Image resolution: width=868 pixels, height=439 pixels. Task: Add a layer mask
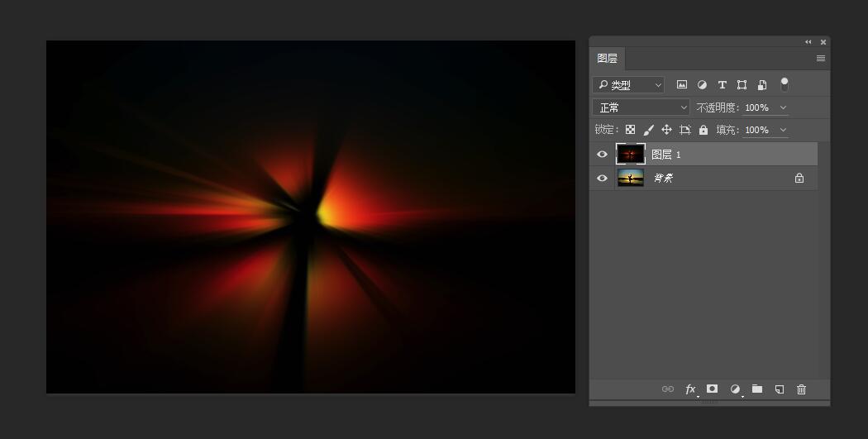pyautogui.click(x=713, y=389)
